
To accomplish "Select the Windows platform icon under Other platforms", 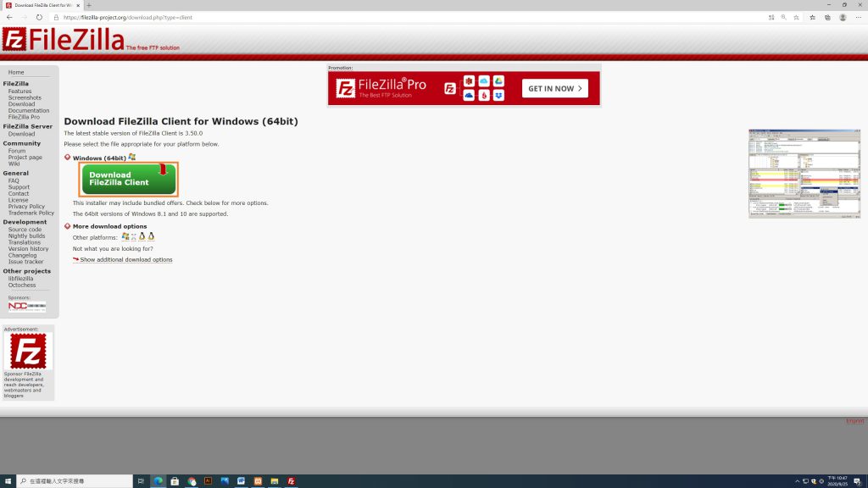I will (125, 237).
